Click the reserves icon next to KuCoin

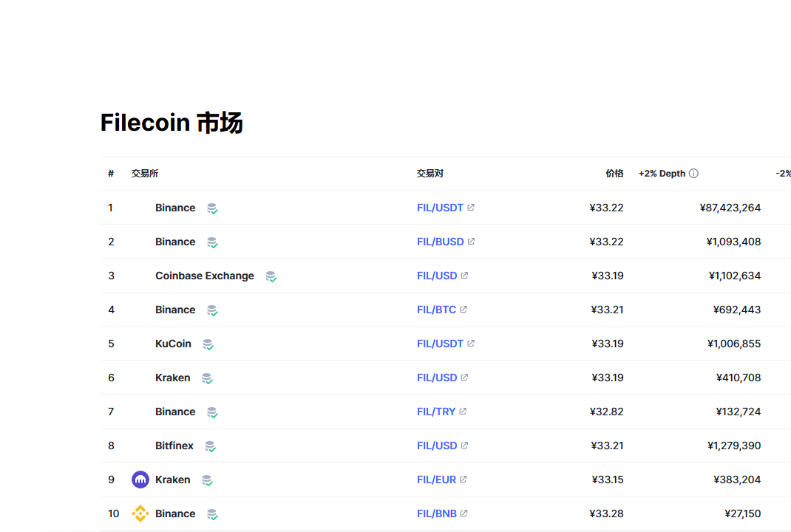(x=208, y=344)
